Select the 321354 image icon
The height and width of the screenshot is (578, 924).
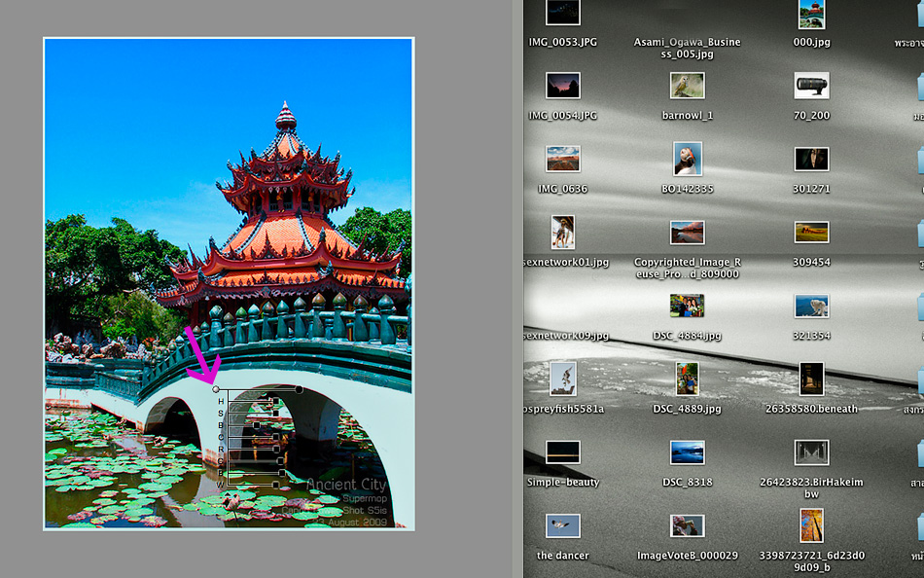click(811, 306)
